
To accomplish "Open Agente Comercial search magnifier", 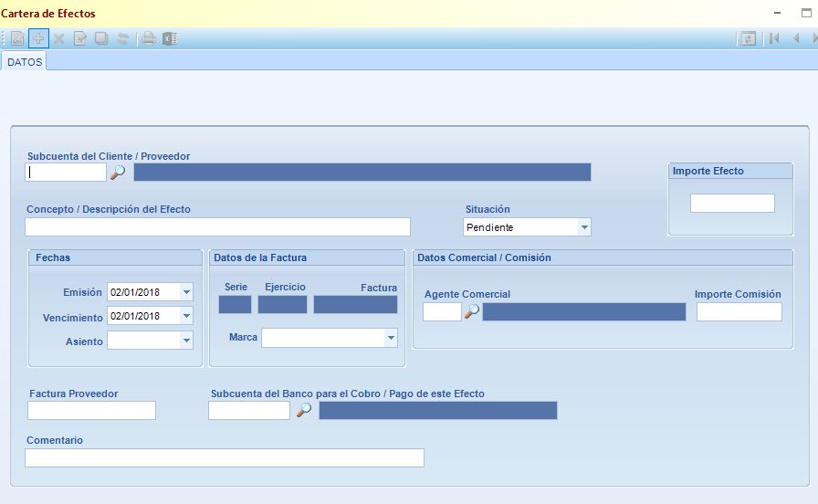I will click(x=472, y=312).
